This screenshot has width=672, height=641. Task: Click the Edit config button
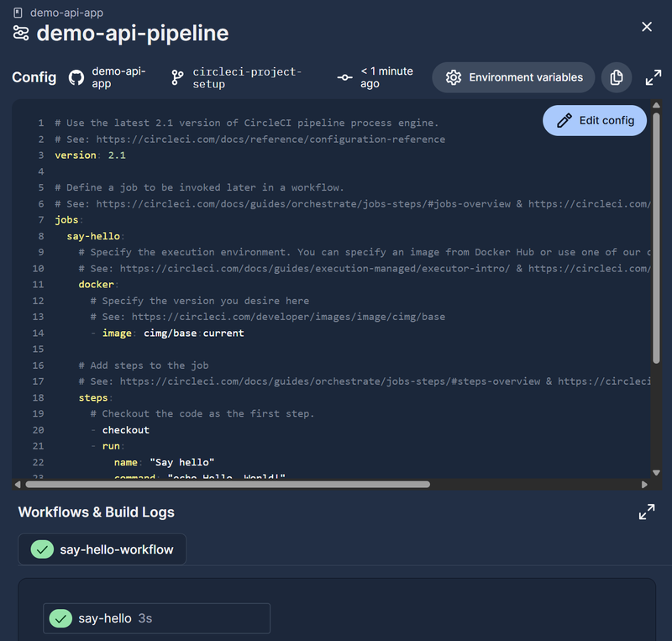point(595,120)
